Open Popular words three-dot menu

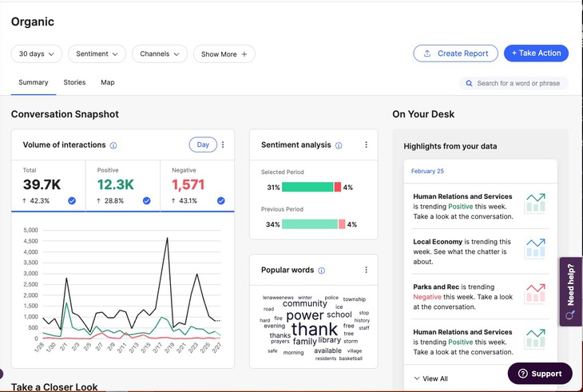[x=366, y=270]
